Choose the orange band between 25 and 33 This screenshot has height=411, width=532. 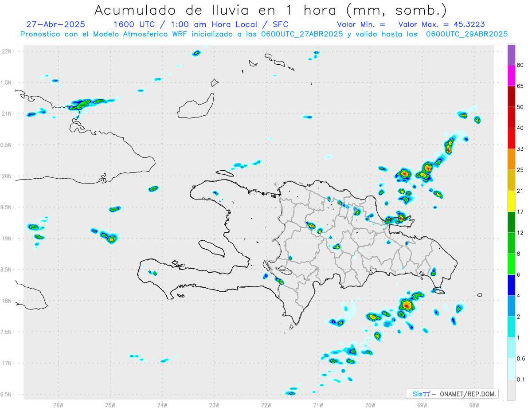click(511, 159)
